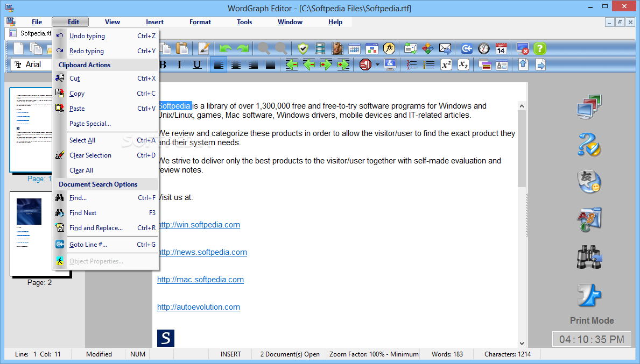Screen dimensions: 640x364
Task: Open the Tools menu
Action: 244,22
